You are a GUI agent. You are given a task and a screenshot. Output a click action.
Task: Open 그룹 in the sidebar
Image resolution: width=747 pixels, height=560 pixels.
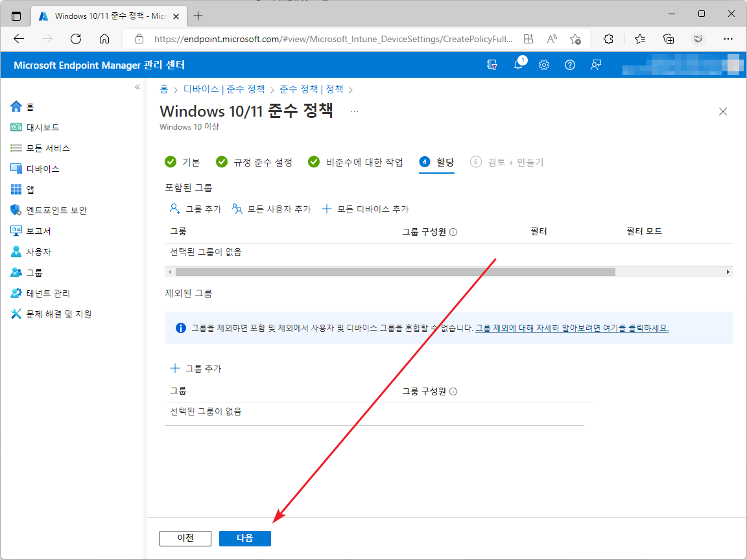27,272
